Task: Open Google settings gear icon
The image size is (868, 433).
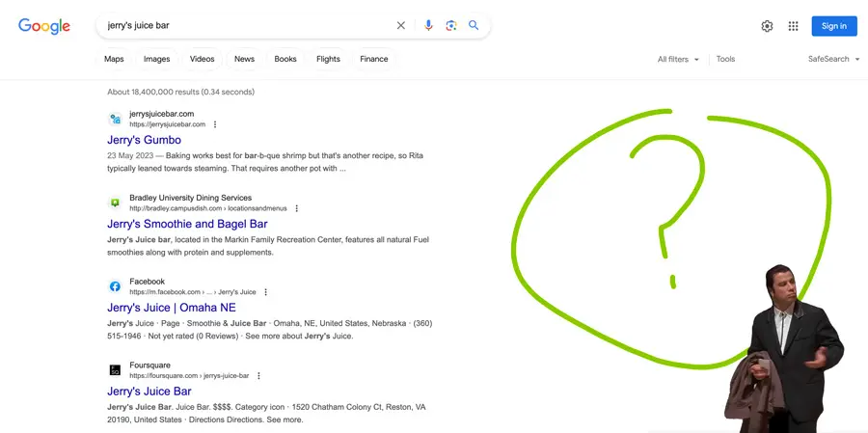Action: (x=767, y=26)
